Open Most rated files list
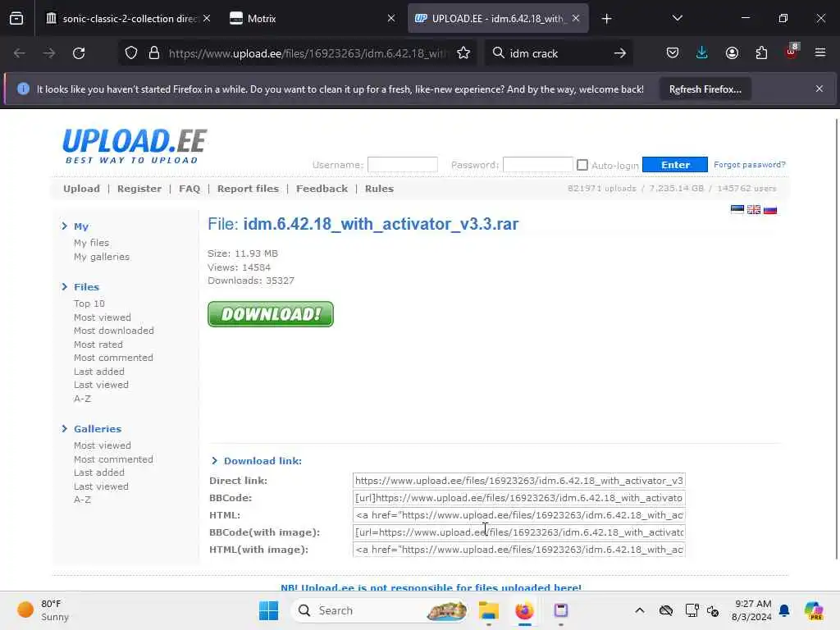 98,345
